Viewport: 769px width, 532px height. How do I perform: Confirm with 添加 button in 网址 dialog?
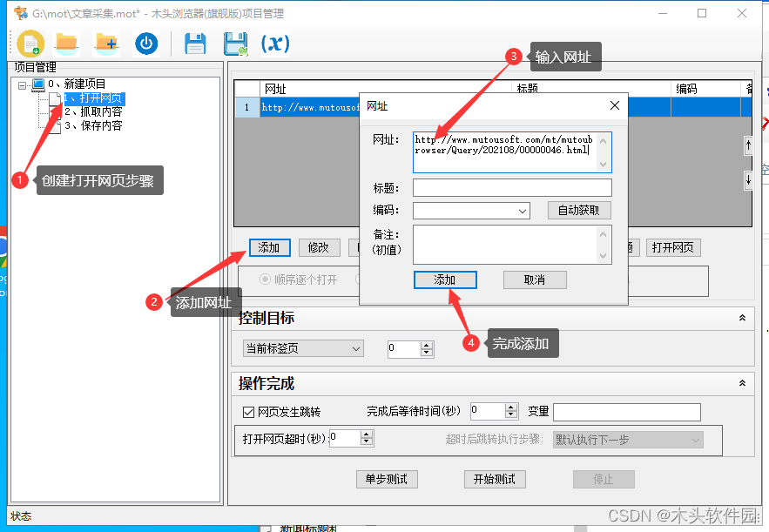pyautogui.click(x=445, y=280)
